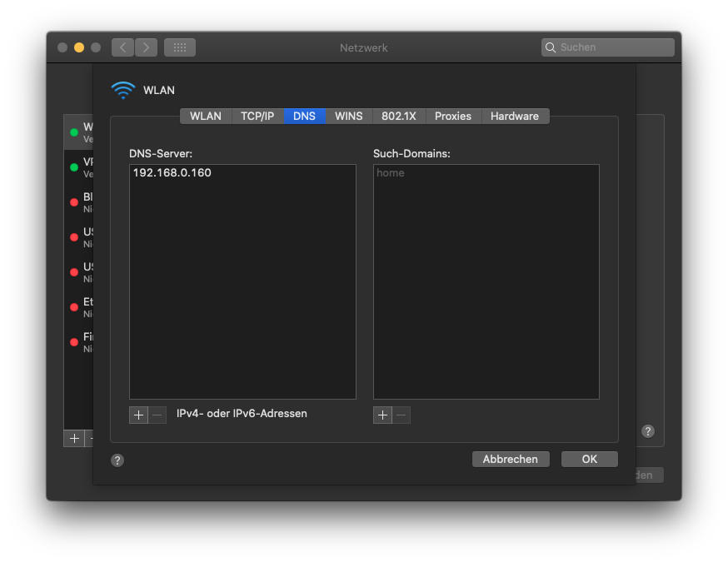Select the 802.1X tab

[398, 117]
